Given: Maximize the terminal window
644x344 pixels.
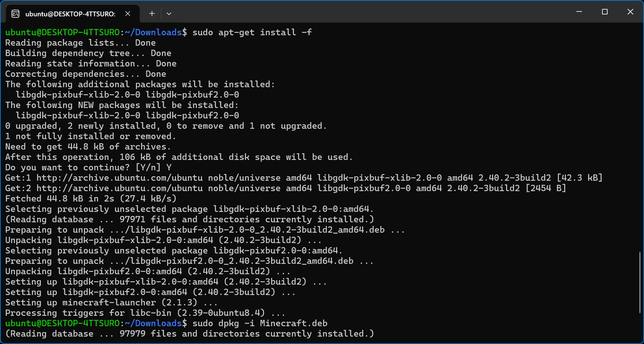Looking at the screenshot, I should pyautogui.click(x=605, y=12).
